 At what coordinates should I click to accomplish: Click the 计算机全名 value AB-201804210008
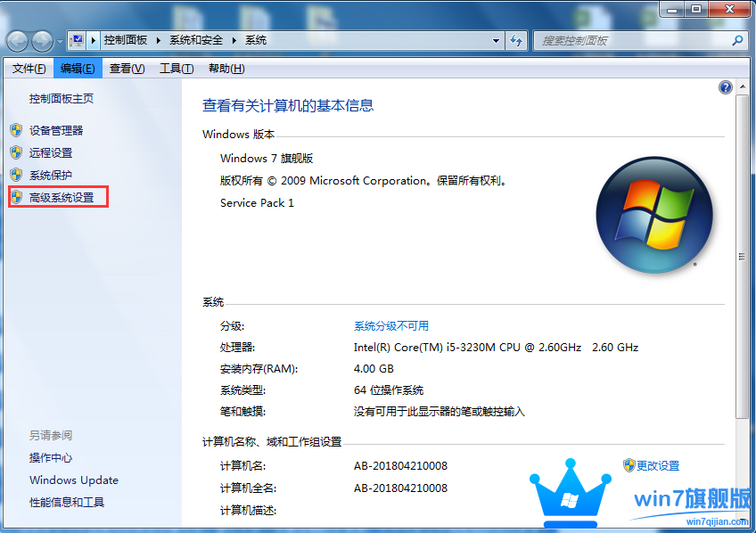pos(400,488)
